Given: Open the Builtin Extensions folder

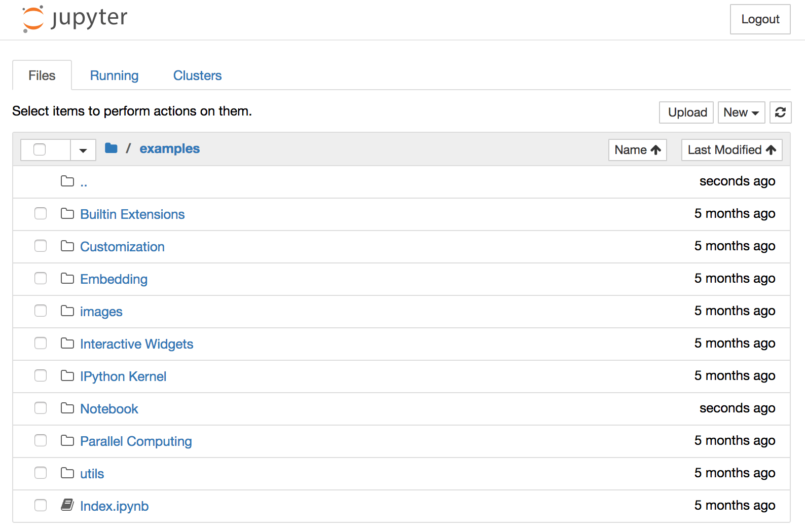Looking at the screenshot, I should coord(132,214).
